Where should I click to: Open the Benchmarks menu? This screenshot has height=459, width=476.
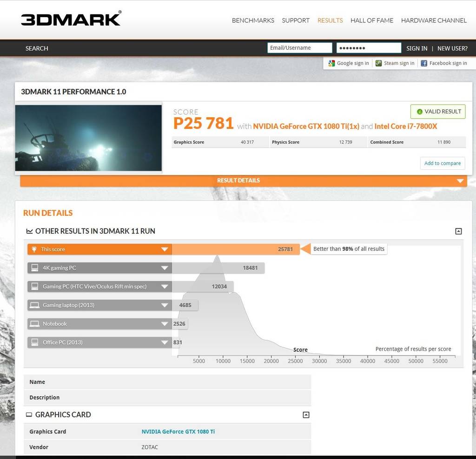[253, 20]
